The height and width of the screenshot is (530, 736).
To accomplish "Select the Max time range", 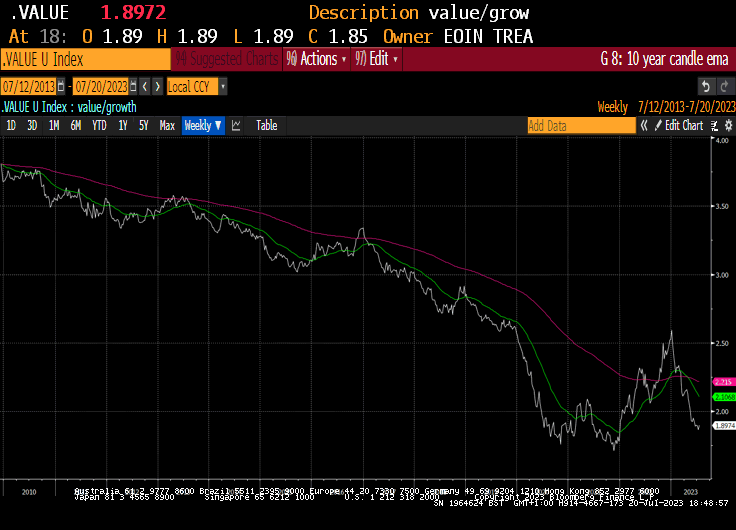I will 167,125.
